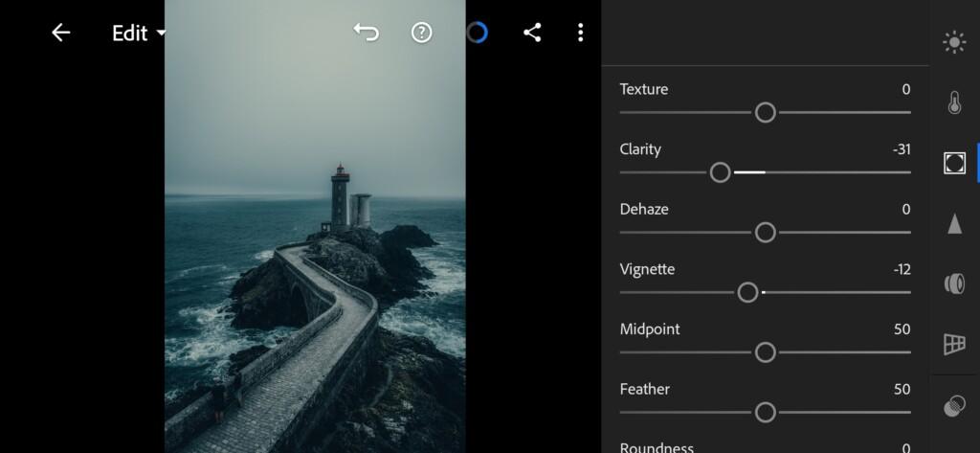Open the Optics lens panel
The image size is (980, 453).
pos(954,283)
